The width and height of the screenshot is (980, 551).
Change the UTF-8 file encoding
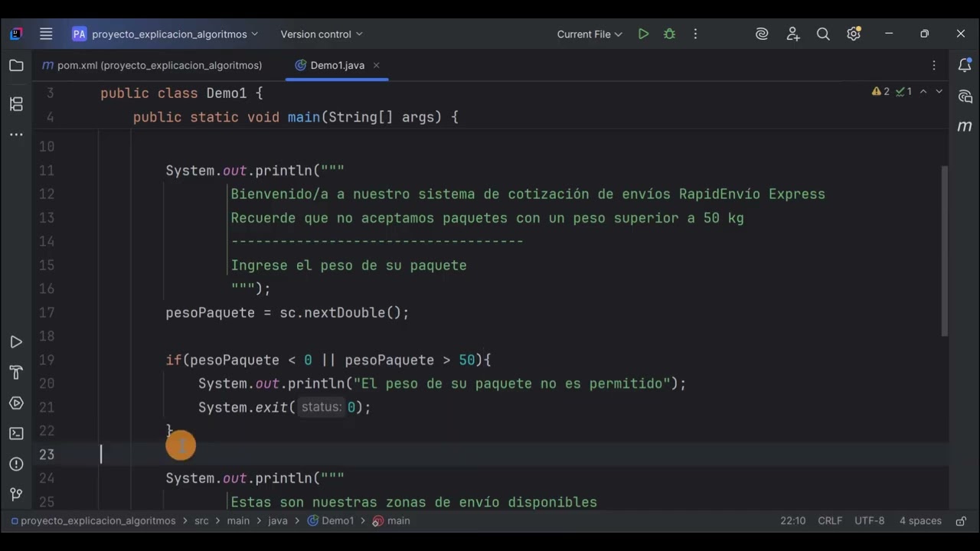(x=869, y=521)
